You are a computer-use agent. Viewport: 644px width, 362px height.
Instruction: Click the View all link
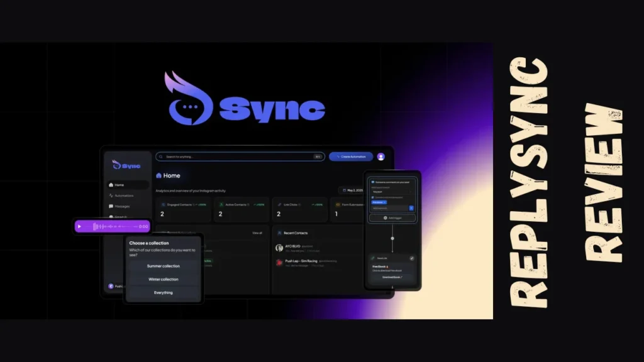257,233
